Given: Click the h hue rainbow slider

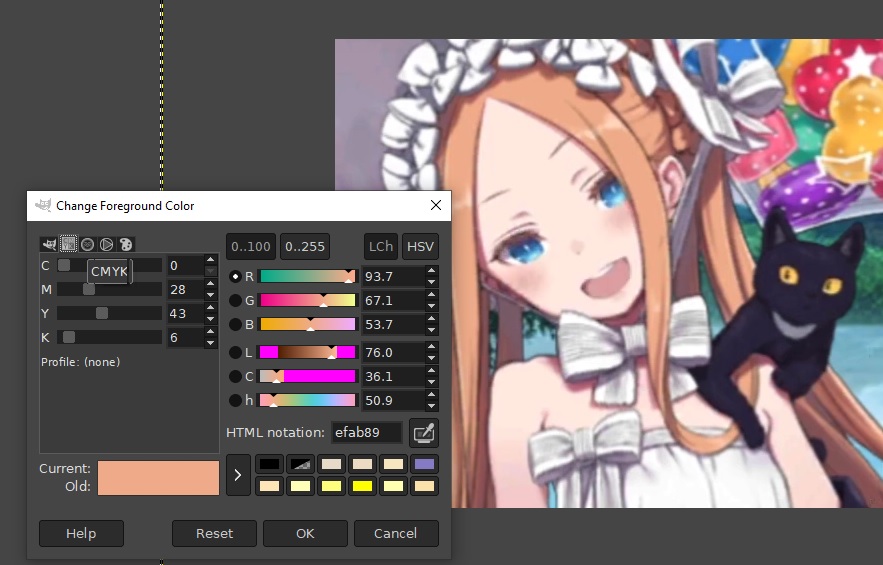Looking at the screenshot, I should click(x=307, y=401).
